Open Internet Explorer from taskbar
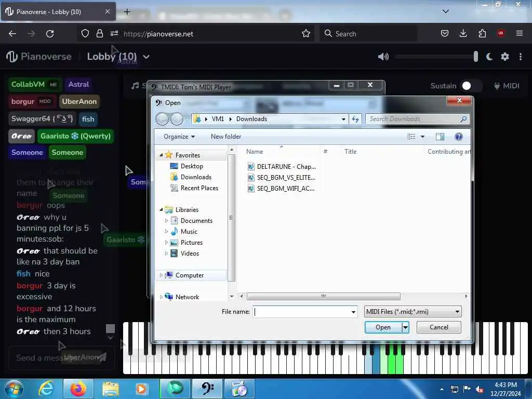 tap(46, 389)
